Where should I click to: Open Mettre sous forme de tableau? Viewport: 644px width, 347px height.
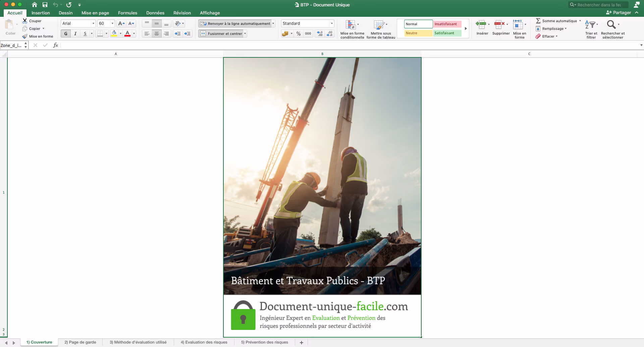tap(381, 29)
